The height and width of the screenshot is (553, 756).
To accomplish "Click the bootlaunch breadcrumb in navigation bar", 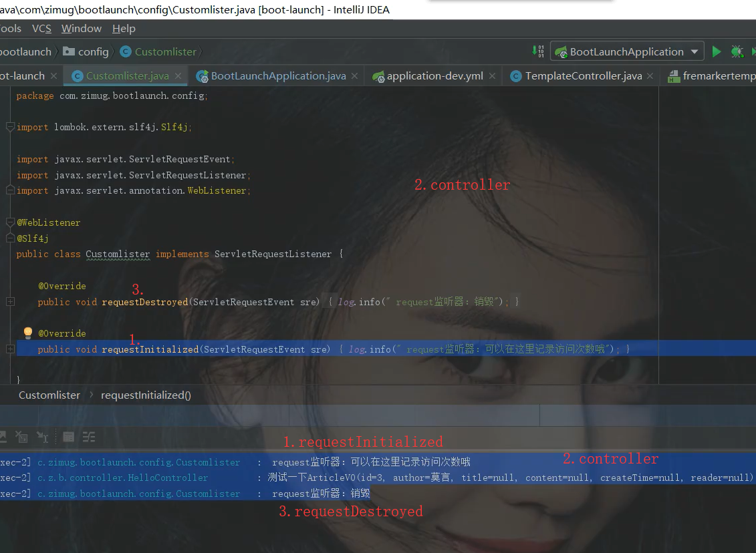I will point(25,51).
